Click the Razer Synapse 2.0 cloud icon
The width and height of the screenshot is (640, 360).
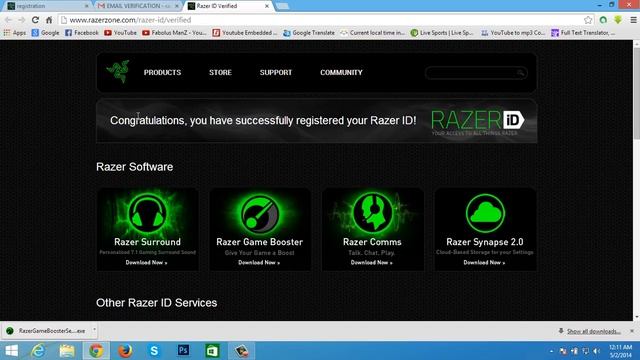(485, 213)
